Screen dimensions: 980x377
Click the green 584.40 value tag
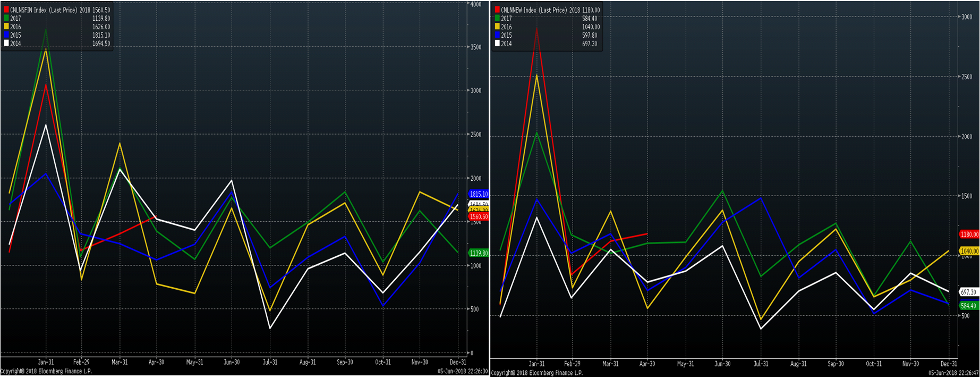tap(968, 306)
